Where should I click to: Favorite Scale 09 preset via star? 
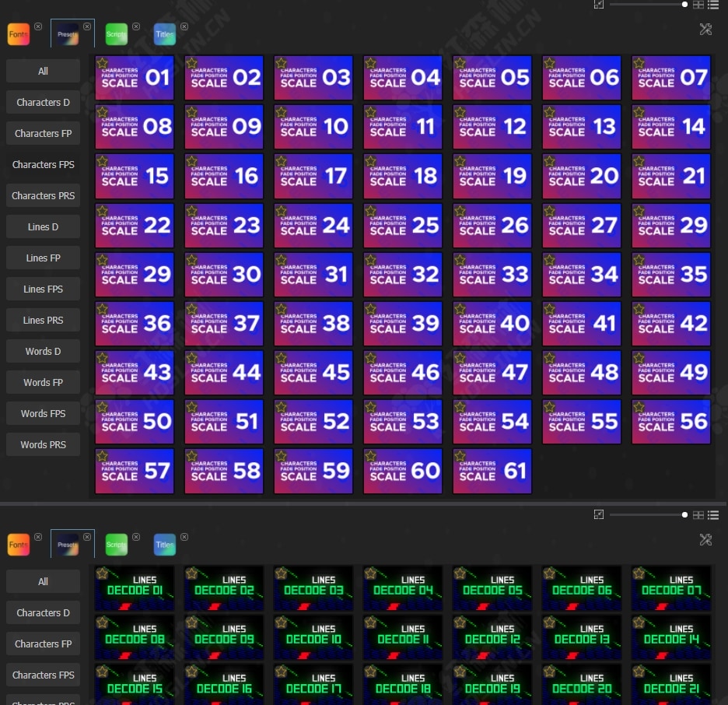(192, 112)
